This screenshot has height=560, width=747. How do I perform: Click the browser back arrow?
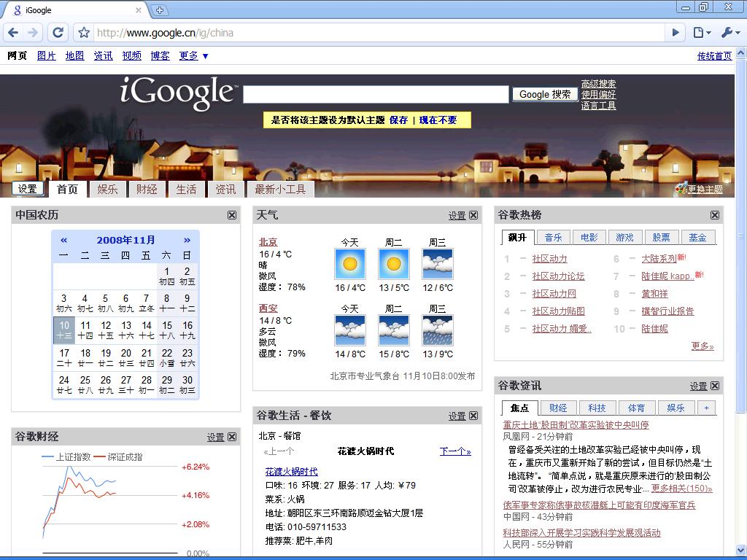point(13,32)
